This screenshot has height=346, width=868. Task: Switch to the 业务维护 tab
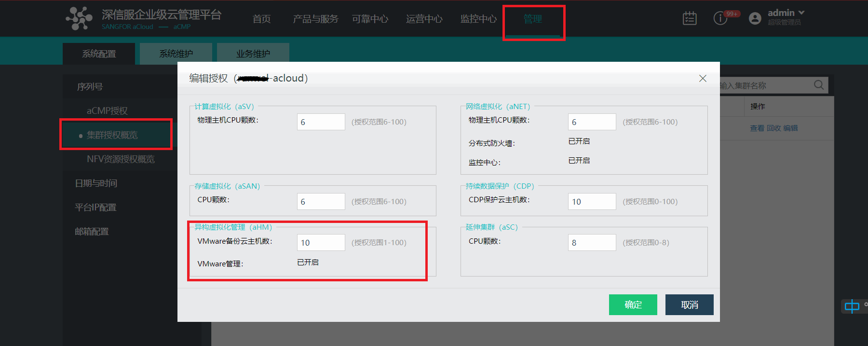[253, 54]
